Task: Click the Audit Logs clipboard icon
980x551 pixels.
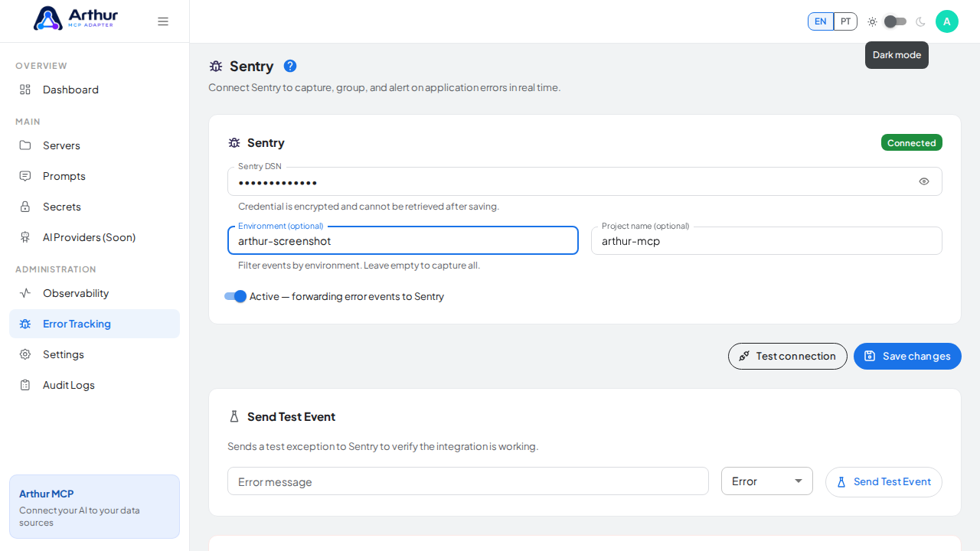Action: [25, 385]
